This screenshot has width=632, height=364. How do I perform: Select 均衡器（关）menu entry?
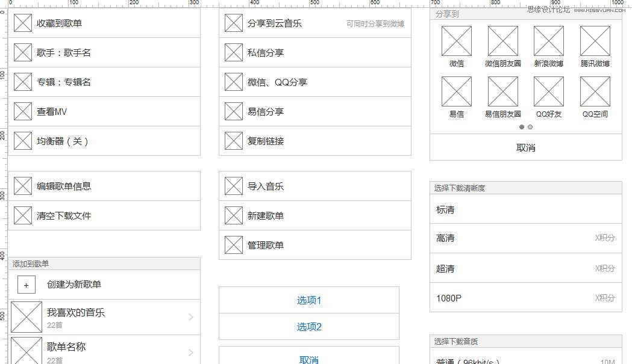pyautogui.click(x=104, y=141)
